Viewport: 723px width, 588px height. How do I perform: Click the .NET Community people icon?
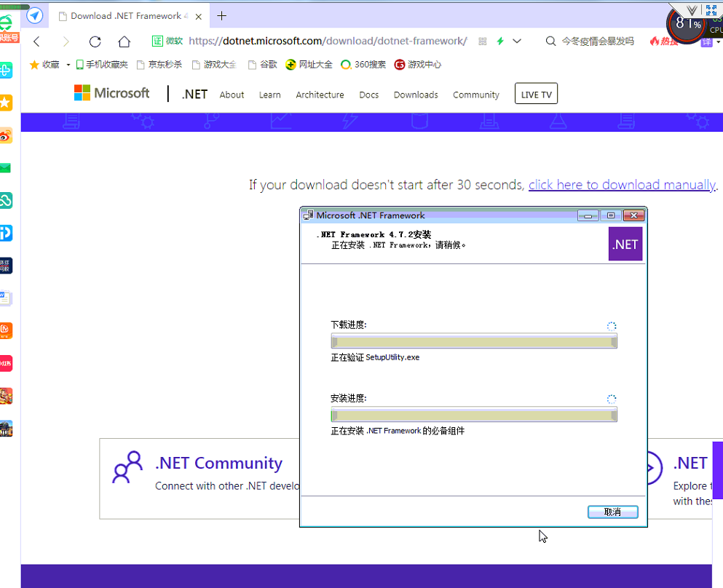(127, 466)
